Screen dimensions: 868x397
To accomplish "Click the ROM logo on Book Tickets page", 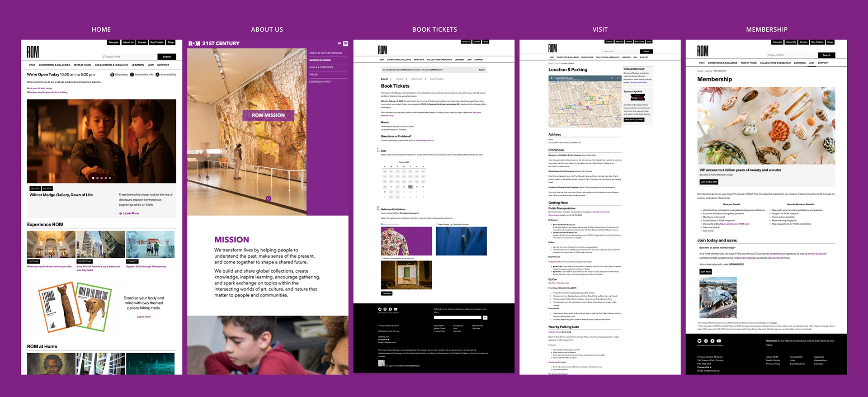I will click(x=382, y=50).
